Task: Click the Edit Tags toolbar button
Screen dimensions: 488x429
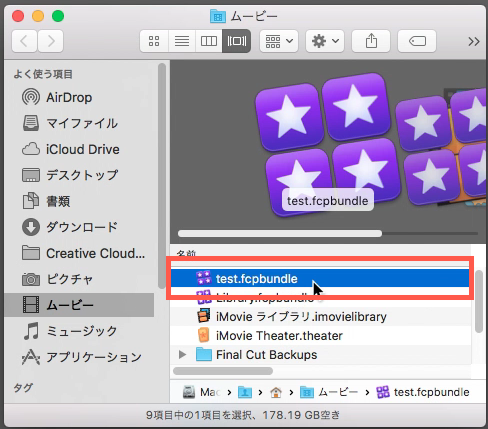Action: point(417,41)
